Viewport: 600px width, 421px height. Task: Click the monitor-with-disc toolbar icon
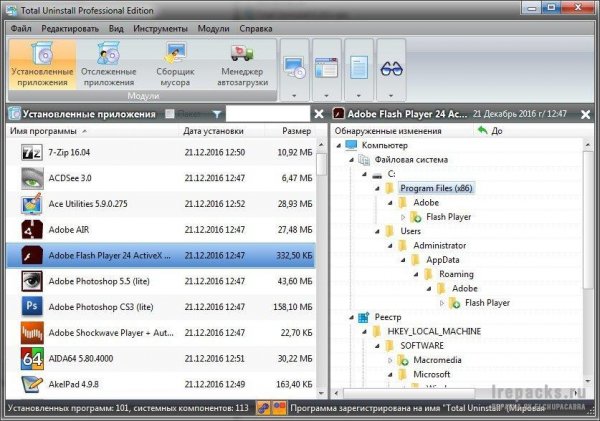click(x=294, y=67)
